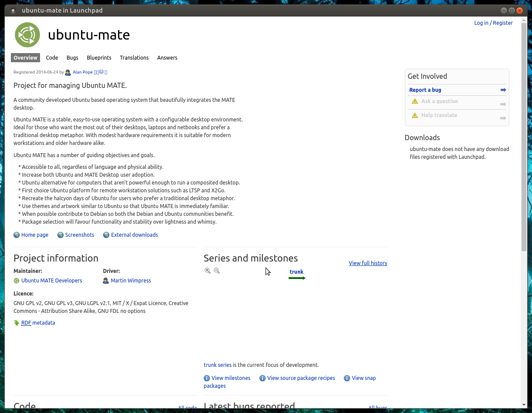Click View milestones link
This screenshot has height=413, width=532.
pos(231,378)
